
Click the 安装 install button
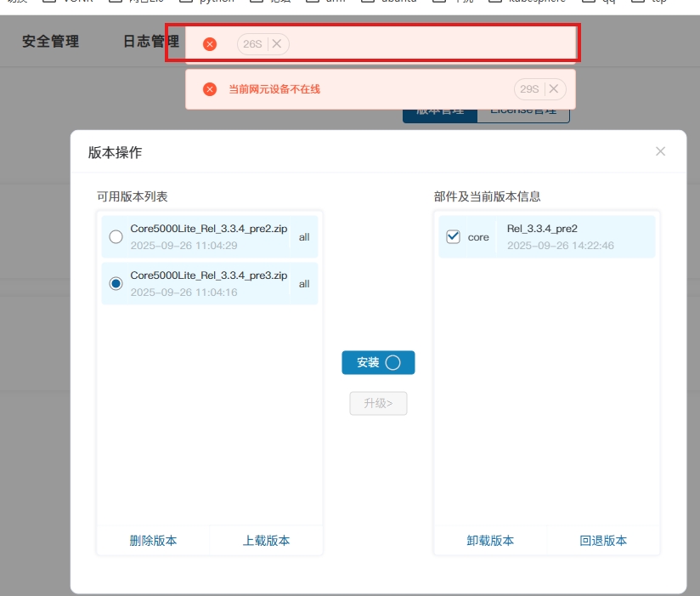tap(378, 362)
